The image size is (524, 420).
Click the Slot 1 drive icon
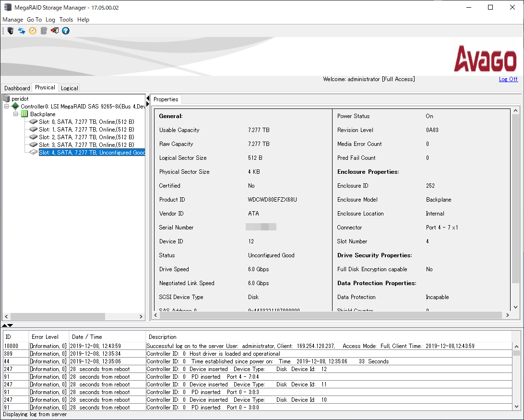(x=34, y=129)
